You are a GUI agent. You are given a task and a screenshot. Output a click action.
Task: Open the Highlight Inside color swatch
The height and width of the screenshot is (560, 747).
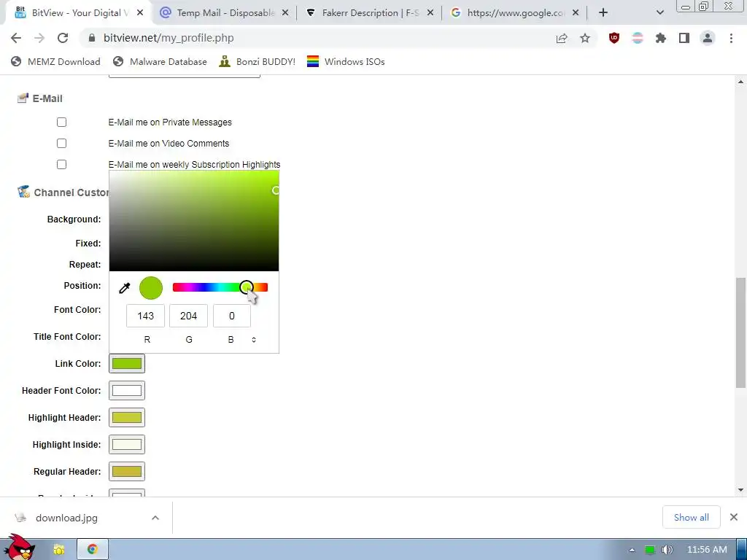127,445
